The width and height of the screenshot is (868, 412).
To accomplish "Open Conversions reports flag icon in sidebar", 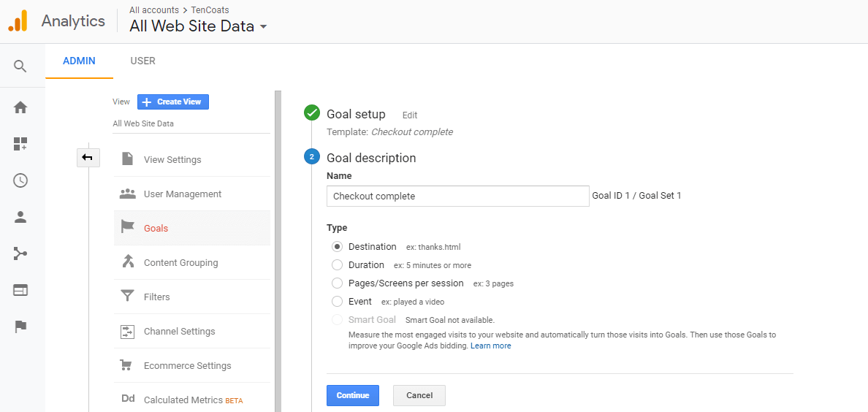I will 20,327.
